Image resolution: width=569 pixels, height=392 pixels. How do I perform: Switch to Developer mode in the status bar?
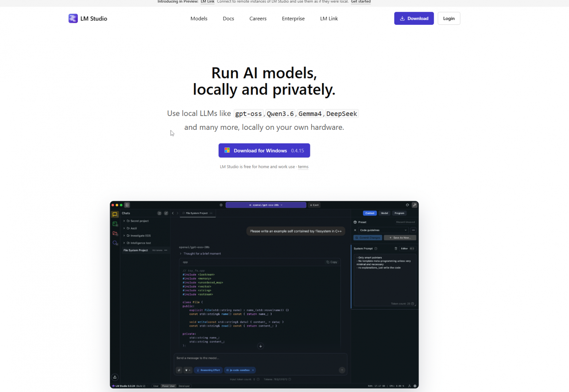pos(184,386)
